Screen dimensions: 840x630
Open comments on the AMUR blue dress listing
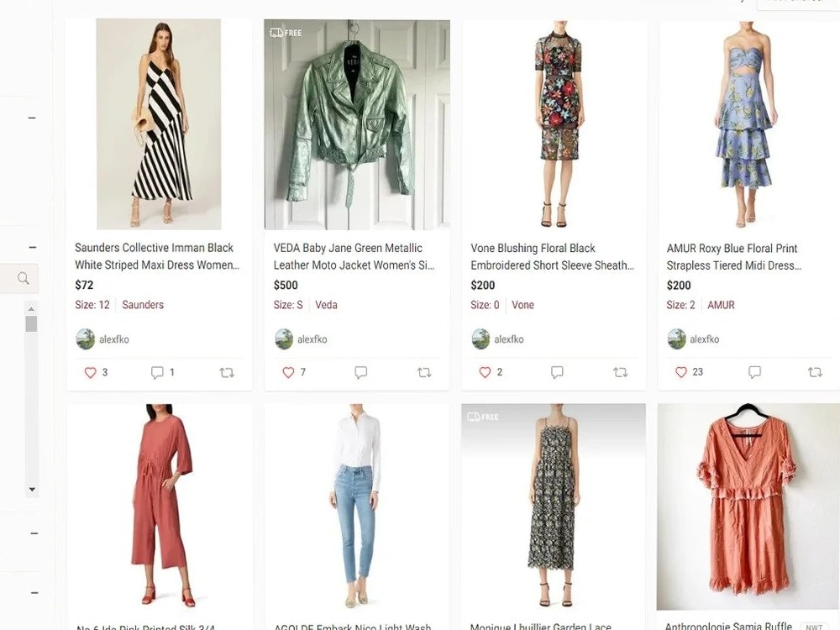pos(754,372)
